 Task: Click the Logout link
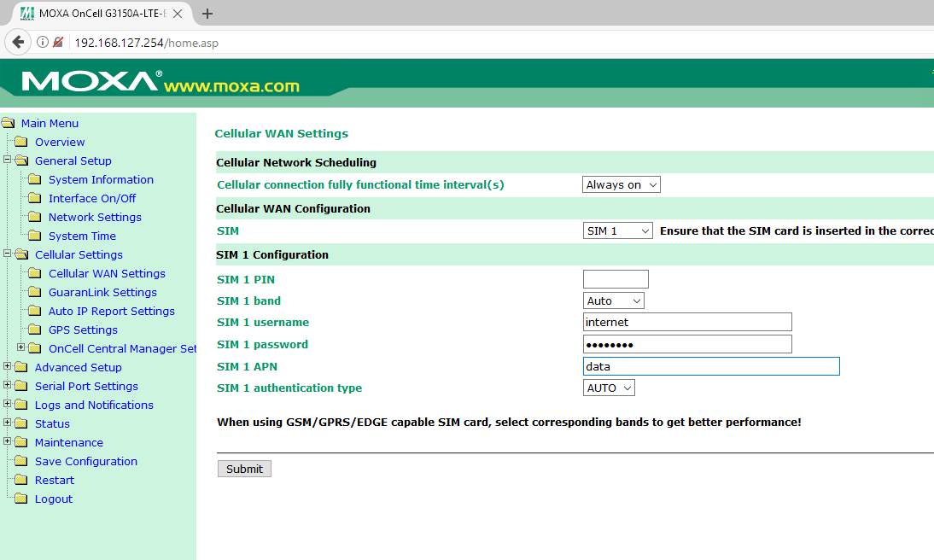[x=54, y=499]
